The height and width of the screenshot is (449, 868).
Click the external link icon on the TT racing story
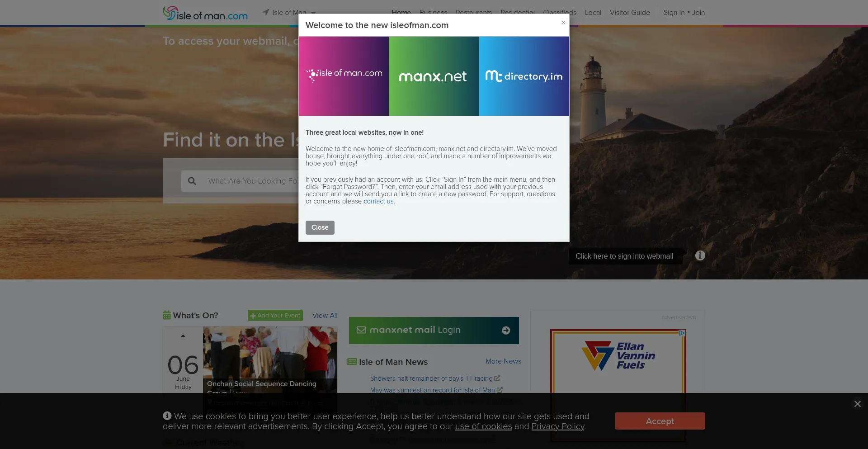pos(497,378)
